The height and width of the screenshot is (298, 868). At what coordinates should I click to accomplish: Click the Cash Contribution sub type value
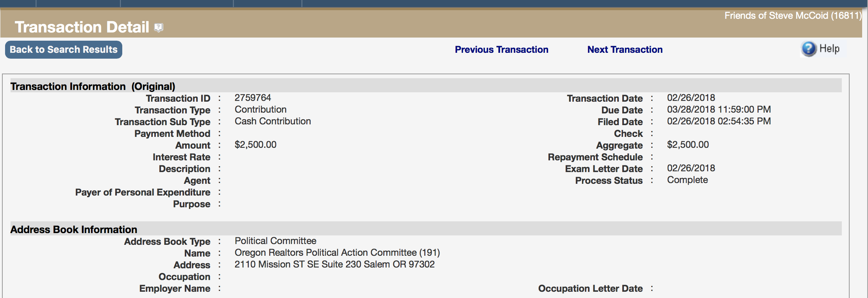pos(273,121)
